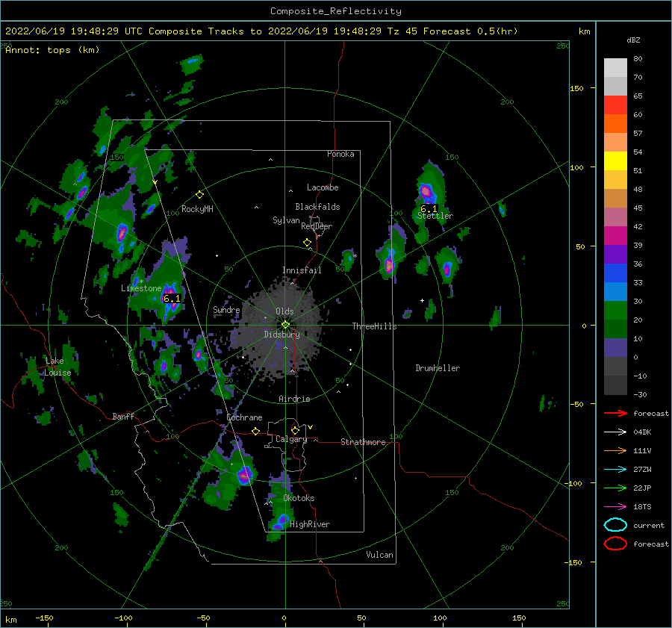This screenshot has width=672, height=628.
Task: Click the dBZ legend heading
Action: 633,40
